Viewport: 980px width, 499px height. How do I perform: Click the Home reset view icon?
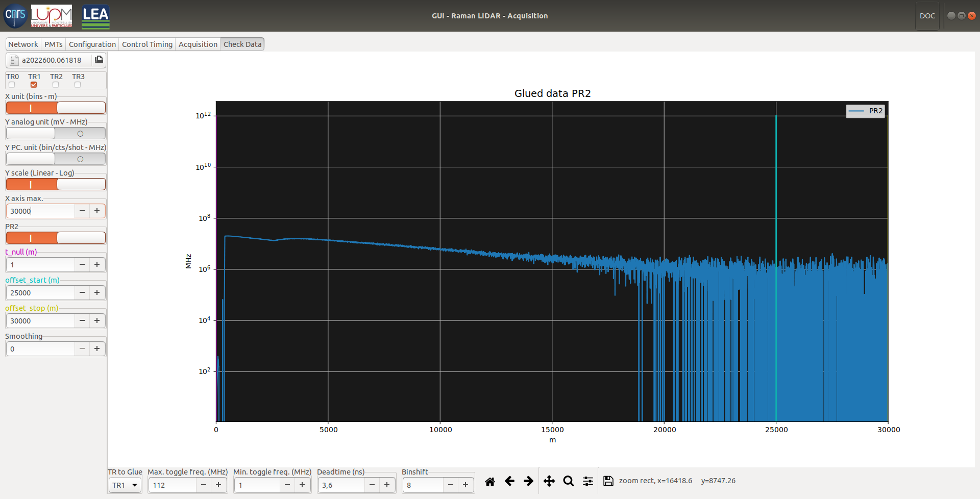490,481
